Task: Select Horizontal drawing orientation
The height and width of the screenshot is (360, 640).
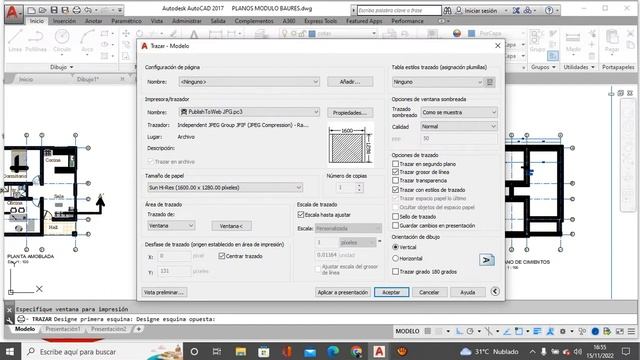Action: point(395,258)
